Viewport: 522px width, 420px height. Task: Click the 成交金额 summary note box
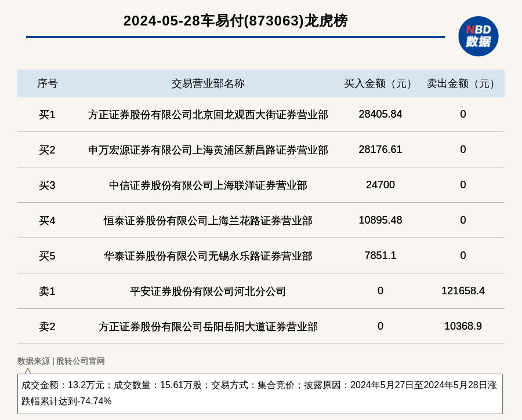click(260, 394)
